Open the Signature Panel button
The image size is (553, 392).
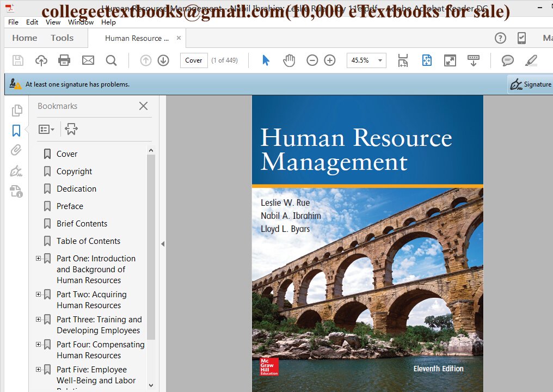[x=531, y=84]
